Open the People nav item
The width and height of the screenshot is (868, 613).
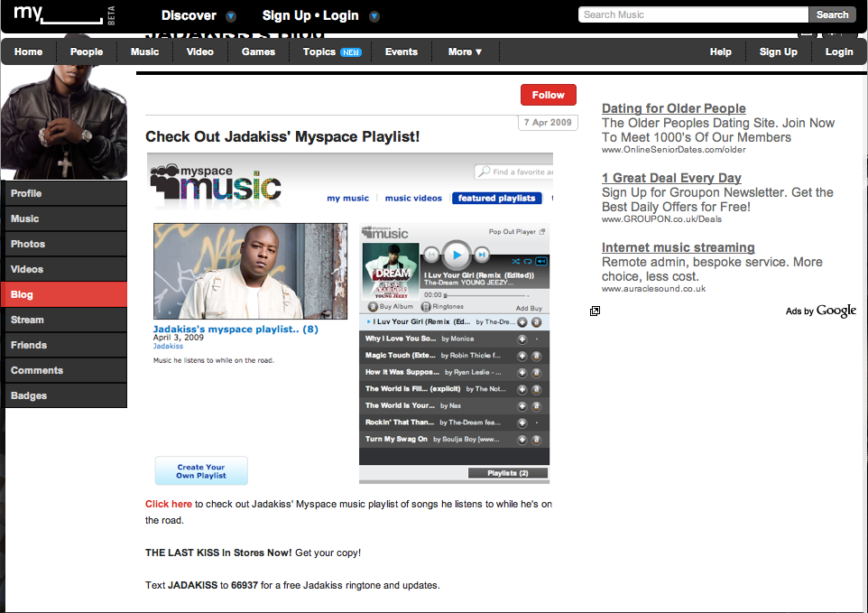(87, 52)
